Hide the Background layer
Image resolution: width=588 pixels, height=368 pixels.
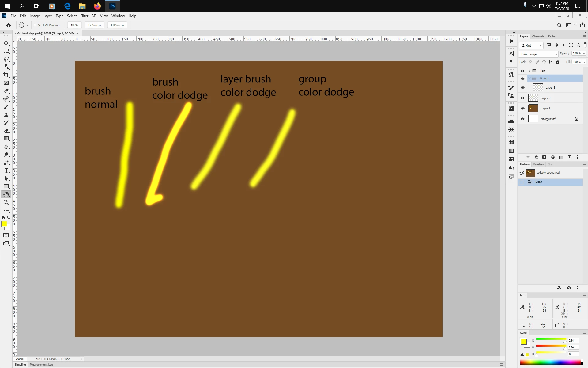point(522,119)
